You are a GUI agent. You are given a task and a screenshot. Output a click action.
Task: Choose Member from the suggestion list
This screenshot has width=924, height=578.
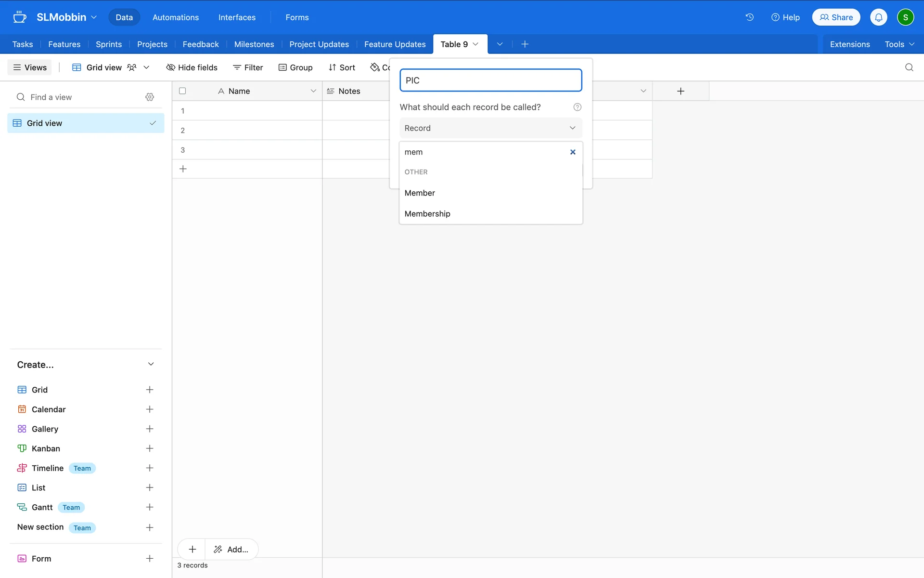click(420, 193)
